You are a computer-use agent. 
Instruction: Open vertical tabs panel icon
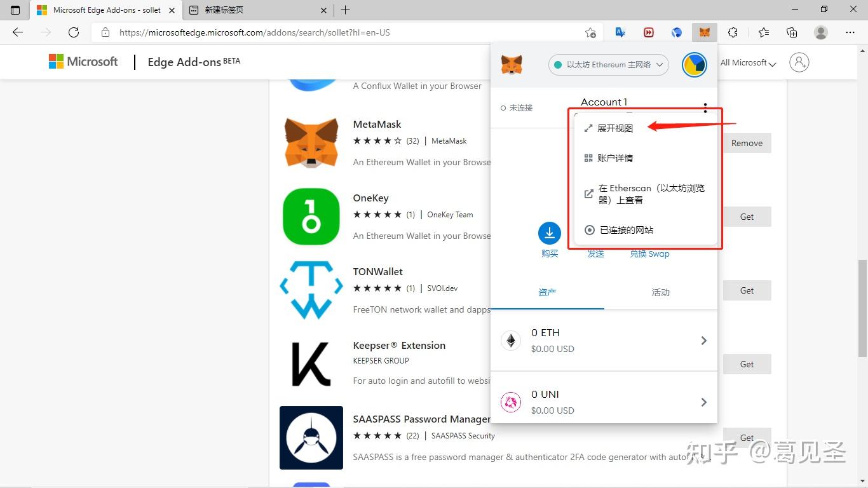click(x=15, y=10)
